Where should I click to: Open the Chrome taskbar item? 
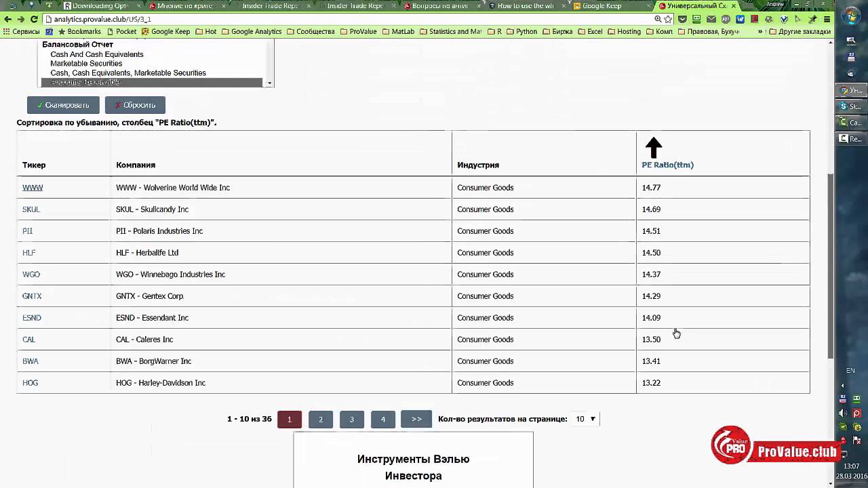click(852, 90)
